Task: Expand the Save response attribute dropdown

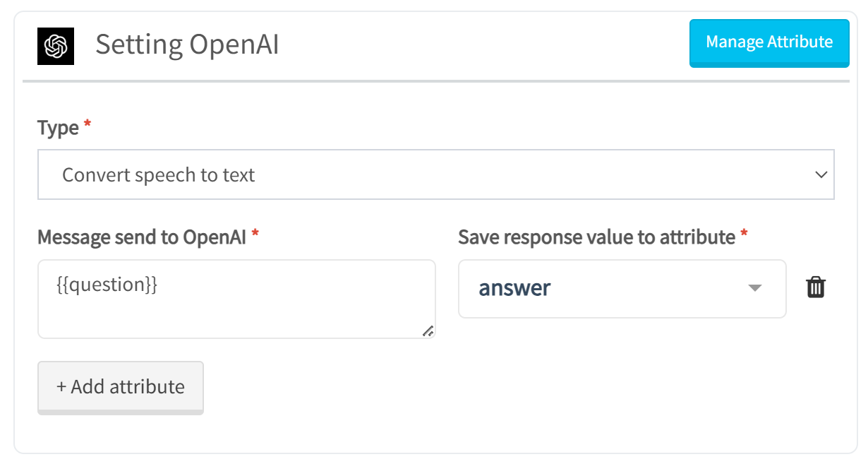Action: 622,288
